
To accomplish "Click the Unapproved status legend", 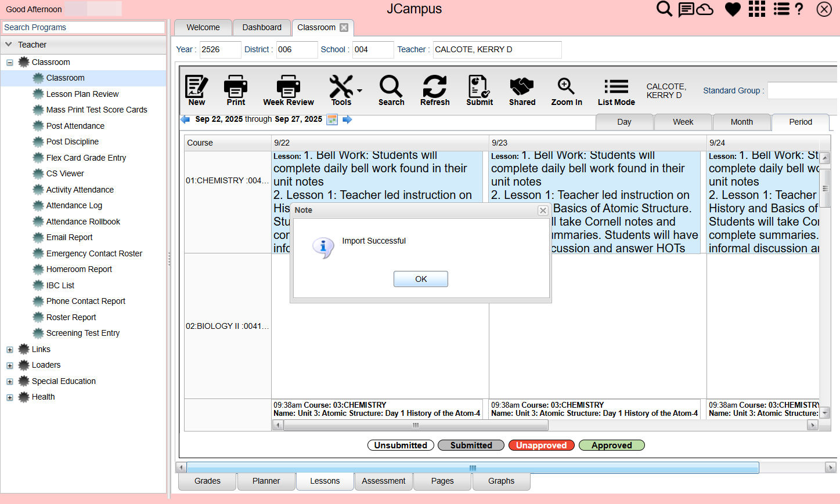I will [x=542, y=445].
